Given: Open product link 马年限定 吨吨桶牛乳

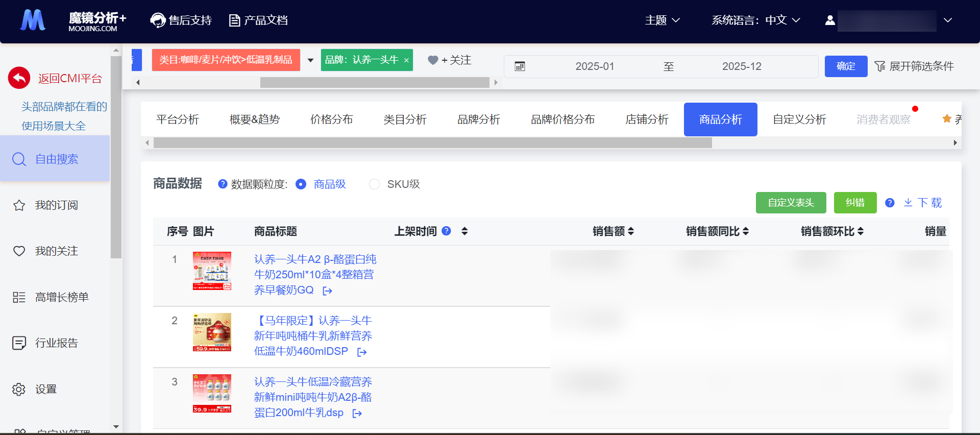Looking at the screenshot, I should 313,336.
